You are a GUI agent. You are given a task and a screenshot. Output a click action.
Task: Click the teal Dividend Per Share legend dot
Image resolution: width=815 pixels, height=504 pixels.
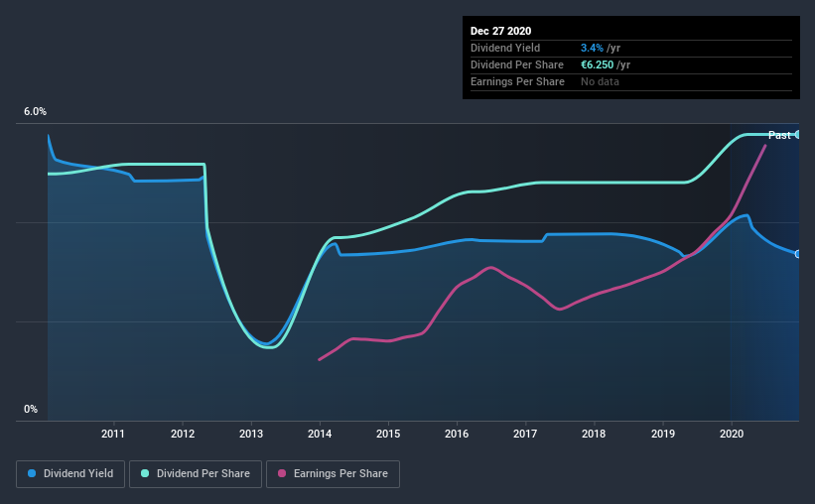(x=145, y=473)
